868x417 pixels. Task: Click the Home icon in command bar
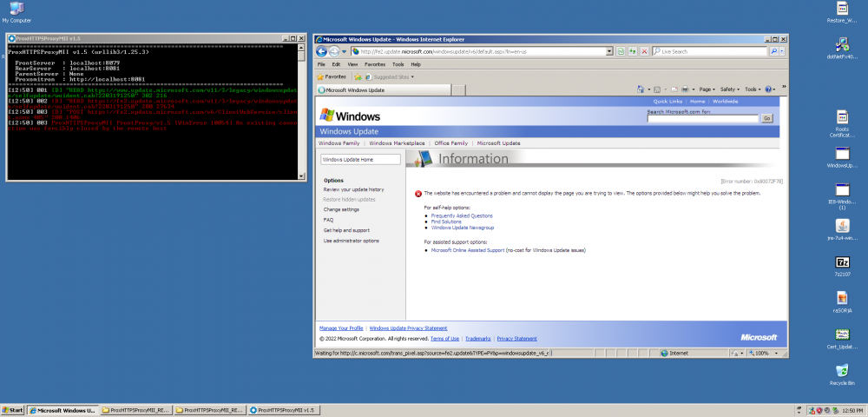642,89
